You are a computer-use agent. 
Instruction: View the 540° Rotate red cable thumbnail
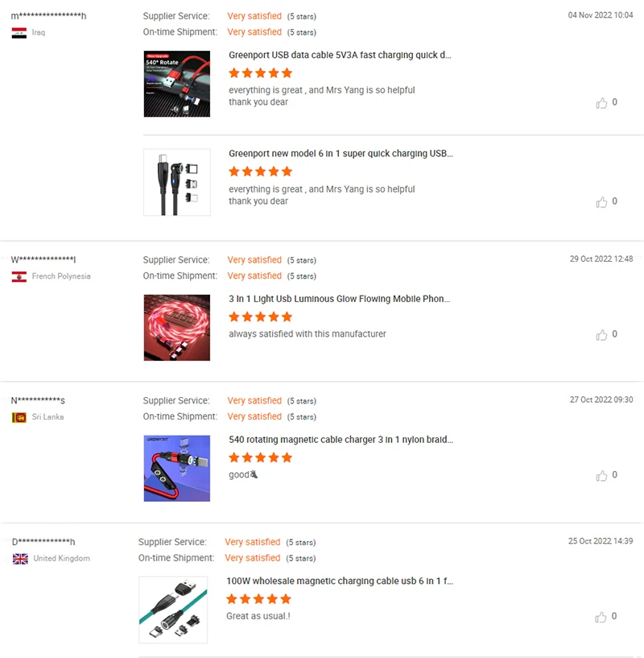[x=177, y=84]
